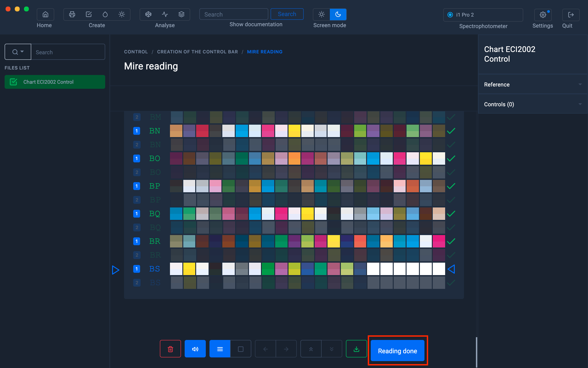Open the cube icon under Analyse
The height and width of the screenshot is (368, 588).
point(148,14)
